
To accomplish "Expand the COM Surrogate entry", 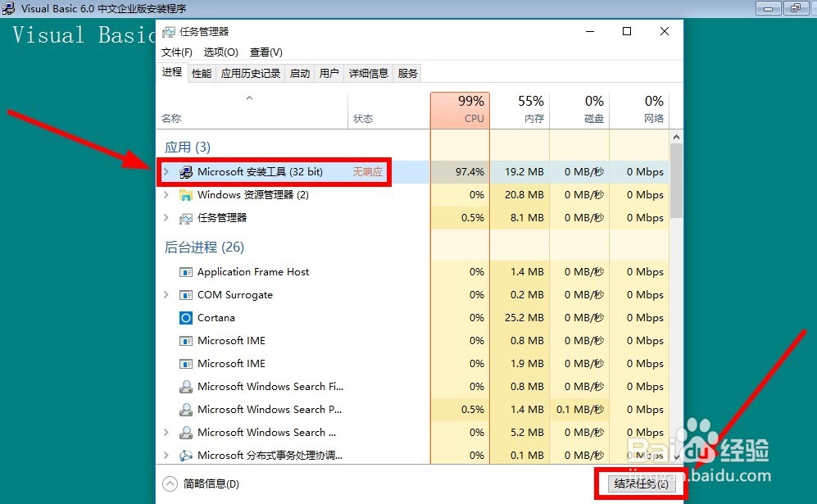I will [166, 294].
